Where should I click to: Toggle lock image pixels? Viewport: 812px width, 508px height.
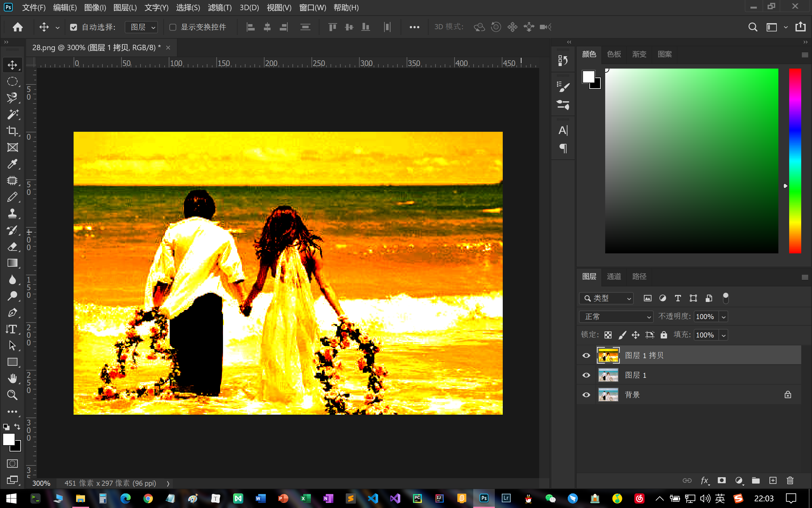[x=622, y=335]
